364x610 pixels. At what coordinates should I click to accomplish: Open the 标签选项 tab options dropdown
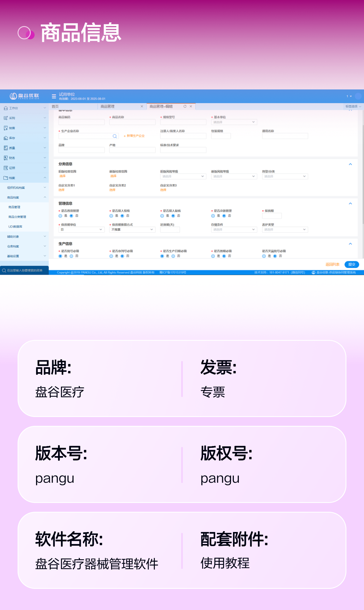[353, 106]
